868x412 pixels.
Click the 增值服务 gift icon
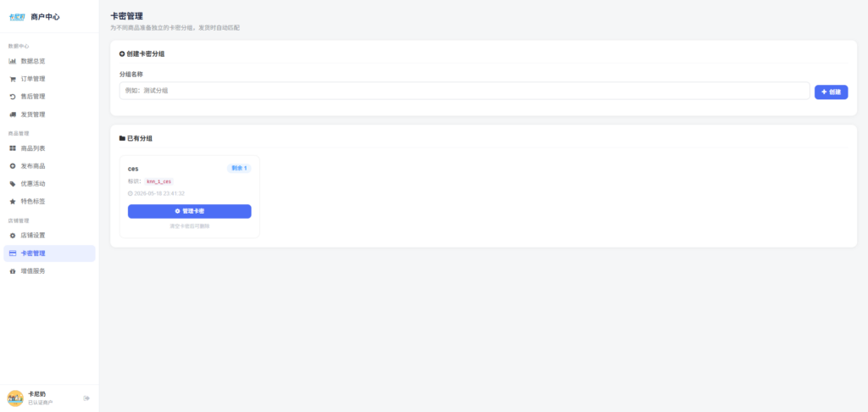pyautogui.click(x=13, y=271)
